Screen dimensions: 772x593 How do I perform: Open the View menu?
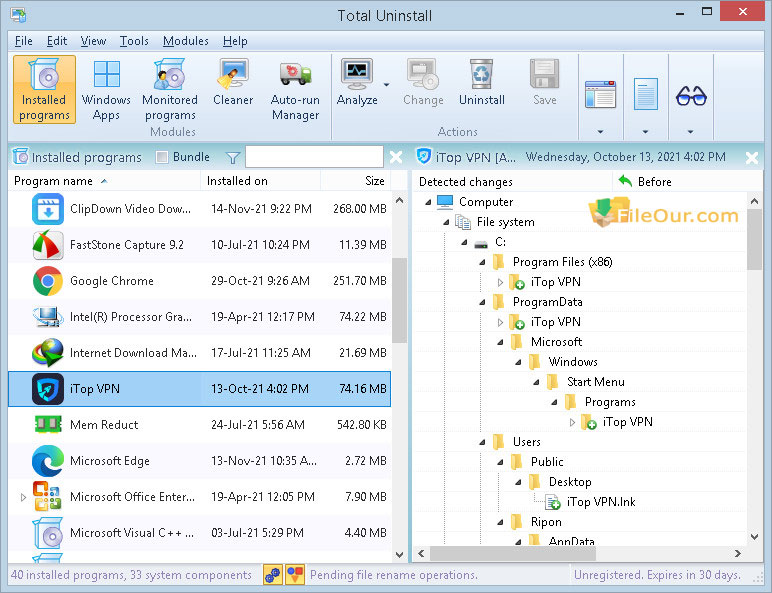[93, 41]
